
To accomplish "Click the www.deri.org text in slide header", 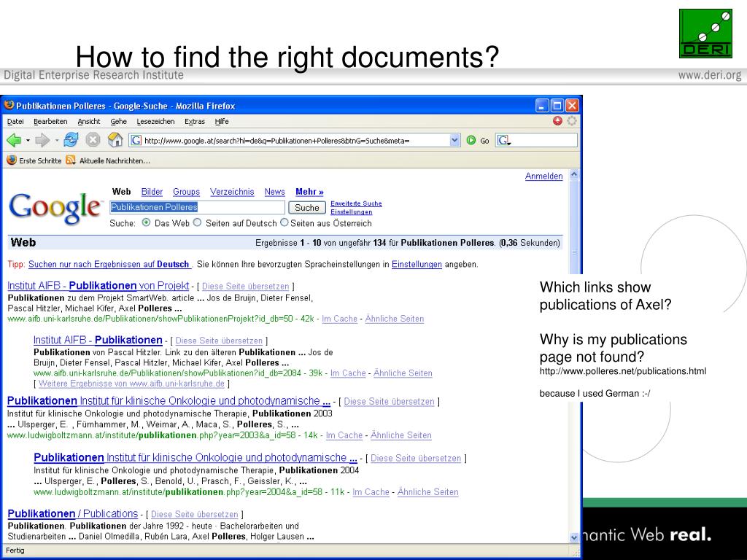I will [x=710, y=75].
